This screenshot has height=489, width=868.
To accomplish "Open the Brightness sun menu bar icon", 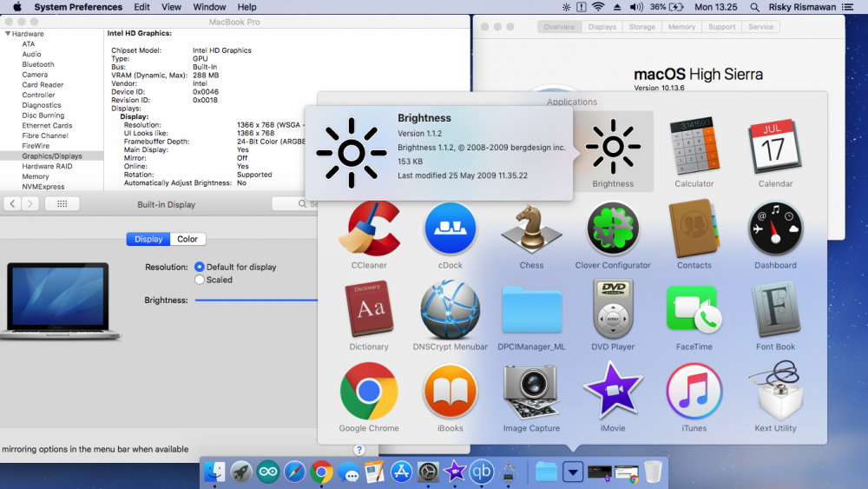I will click(x=566, y=7).
